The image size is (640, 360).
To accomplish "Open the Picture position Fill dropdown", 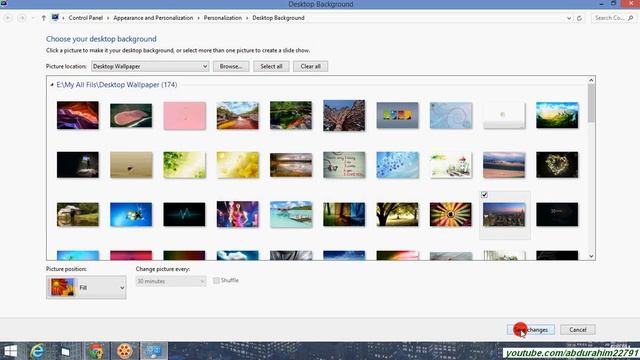I will (x=86, y=287).
